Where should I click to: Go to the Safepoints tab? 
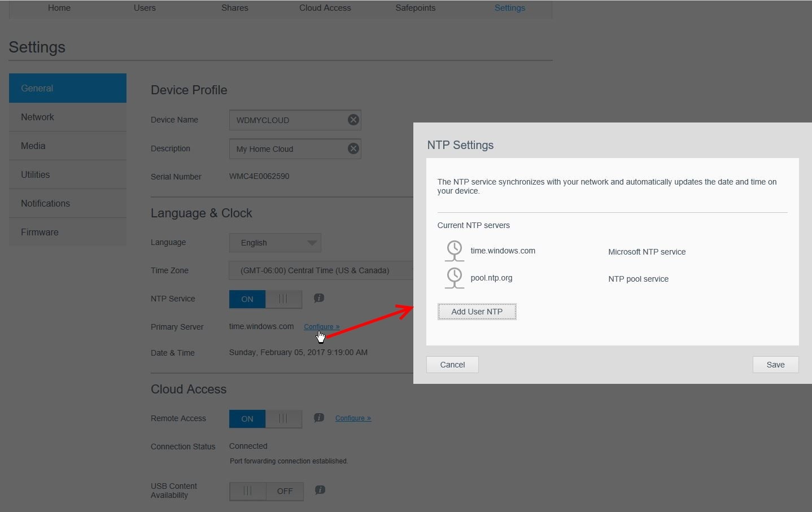click(x=416, y=8)
